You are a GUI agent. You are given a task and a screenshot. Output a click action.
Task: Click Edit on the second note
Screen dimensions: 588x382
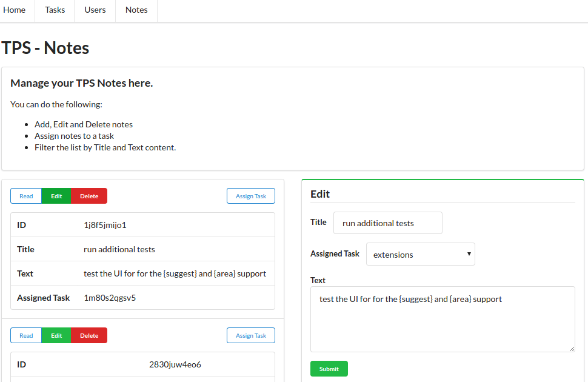click(56, 335)
